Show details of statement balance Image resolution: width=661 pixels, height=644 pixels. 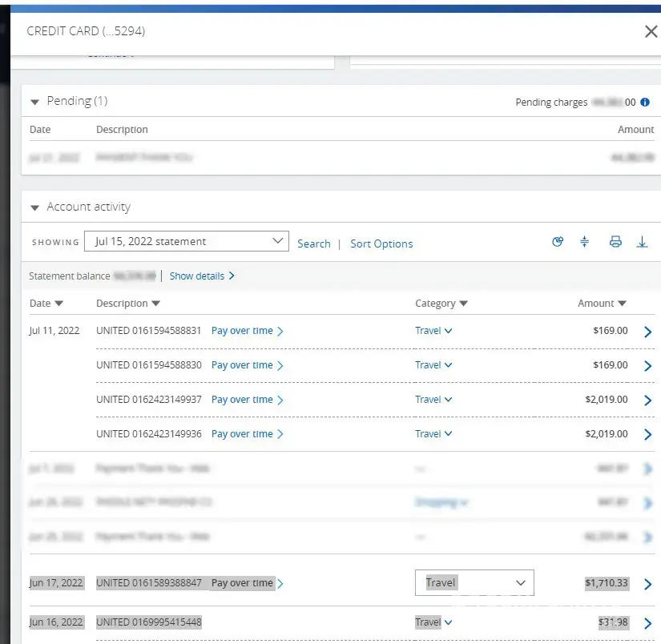coord(202,276)
